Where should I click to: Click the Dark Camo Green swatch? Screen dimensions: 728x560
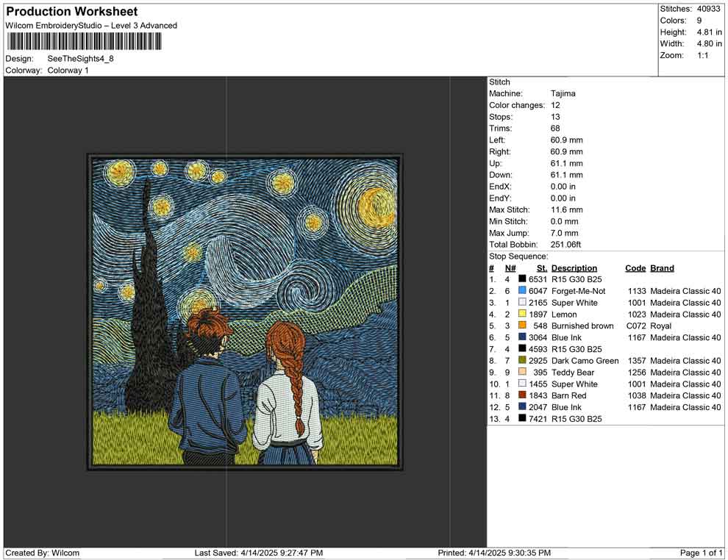(522, 360)
